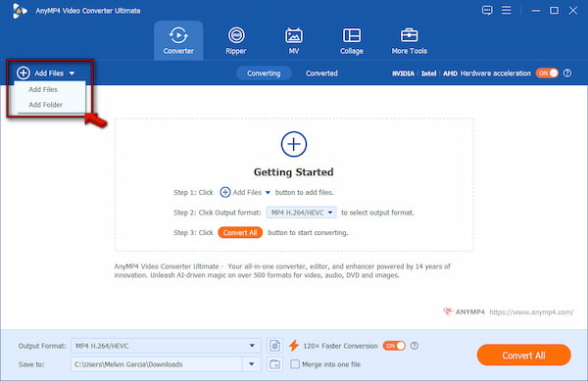Open the custom profile settings icon beside Output Format
Screen dimensions: 588x381
(274, 346)
